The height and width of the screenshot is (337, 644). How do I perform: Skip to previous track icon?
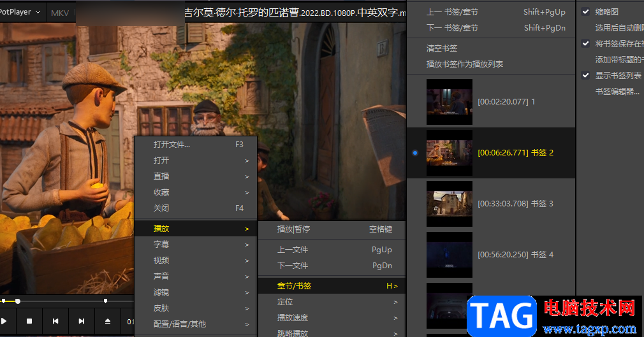click(x=55, y=321)
